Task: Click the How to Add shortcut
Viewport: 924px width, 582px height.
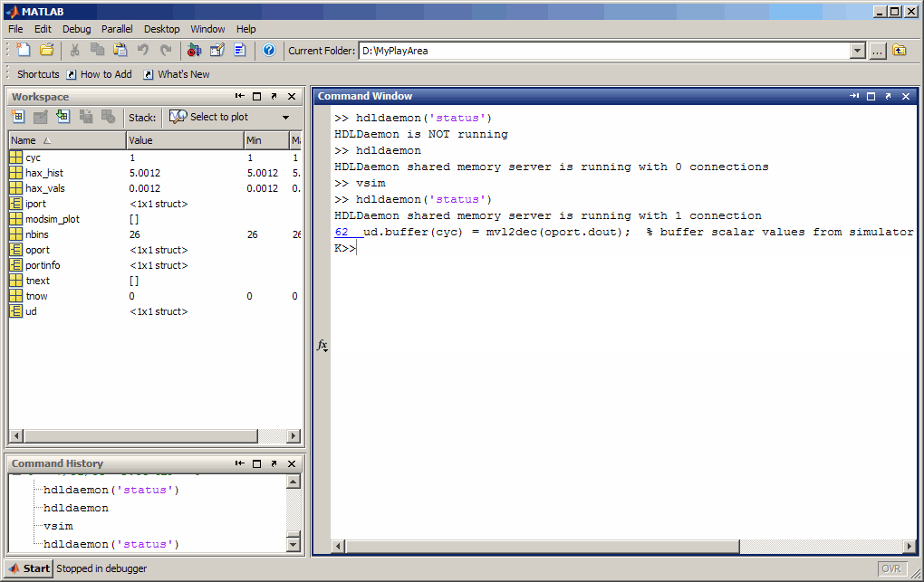Action: 100,74
